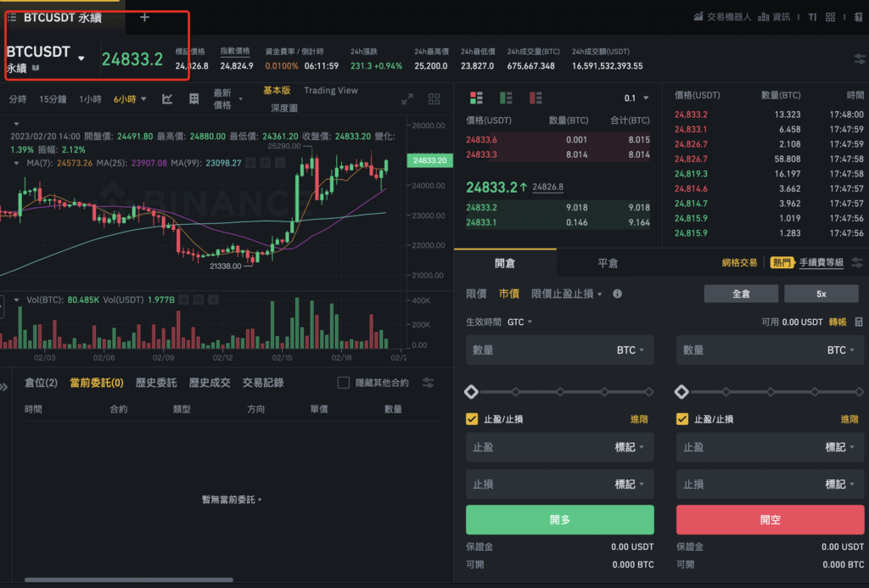Screen dimensions: 869x588
Task: Select 限價 limit order type
Action: (476, 294)
